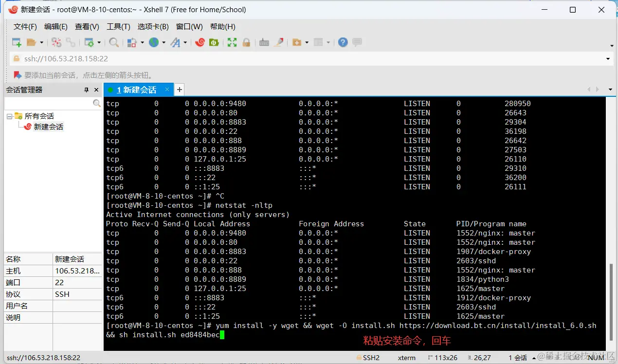Select 新建会话 in the session tree
618x364 pixels.
pyautogui.click(x=48, y=127)
